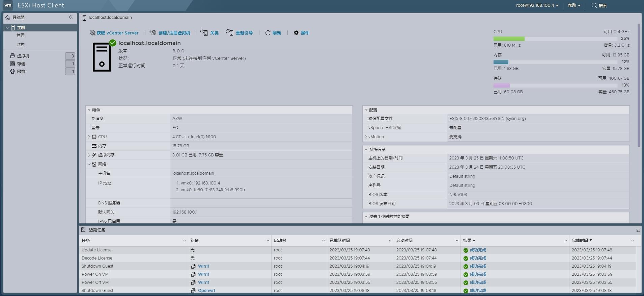644x296 pixels.
Task: Click Create/Register VM button
Action: [170, 33]
